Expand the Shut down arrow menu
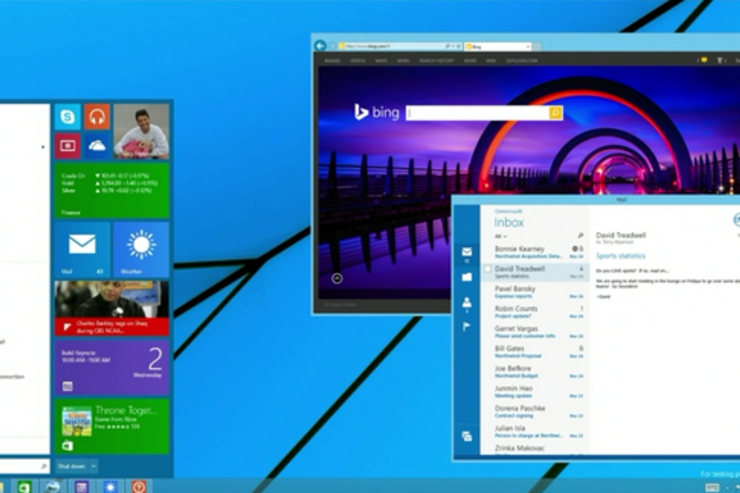 93,466
